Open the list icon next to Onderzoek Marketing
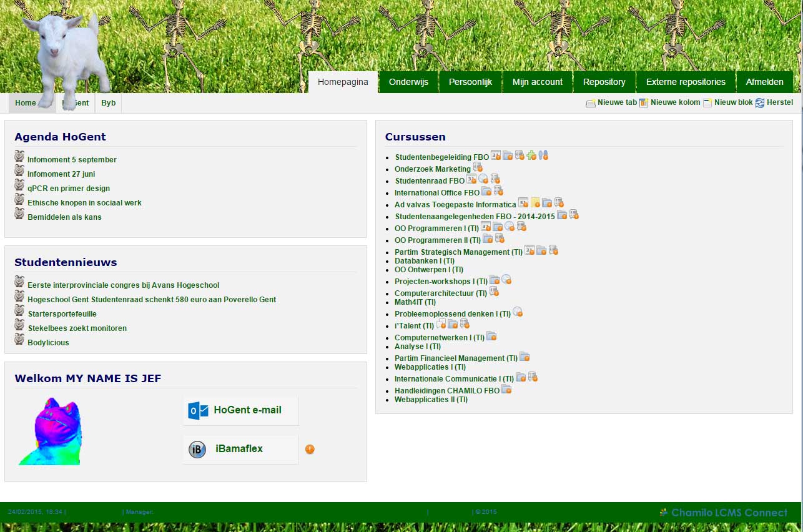This screenshot has width=803, height=532. [478, 167]
